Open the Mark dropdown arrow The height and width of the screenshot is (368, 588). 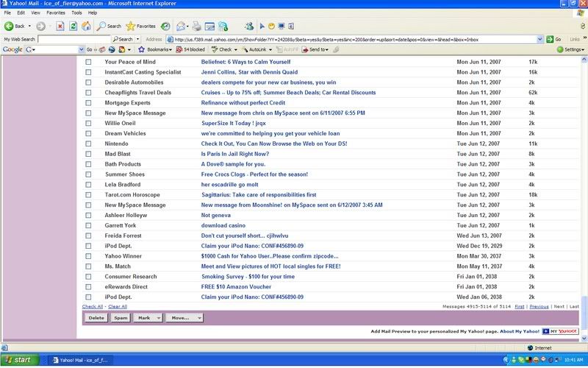click(159, 318)
